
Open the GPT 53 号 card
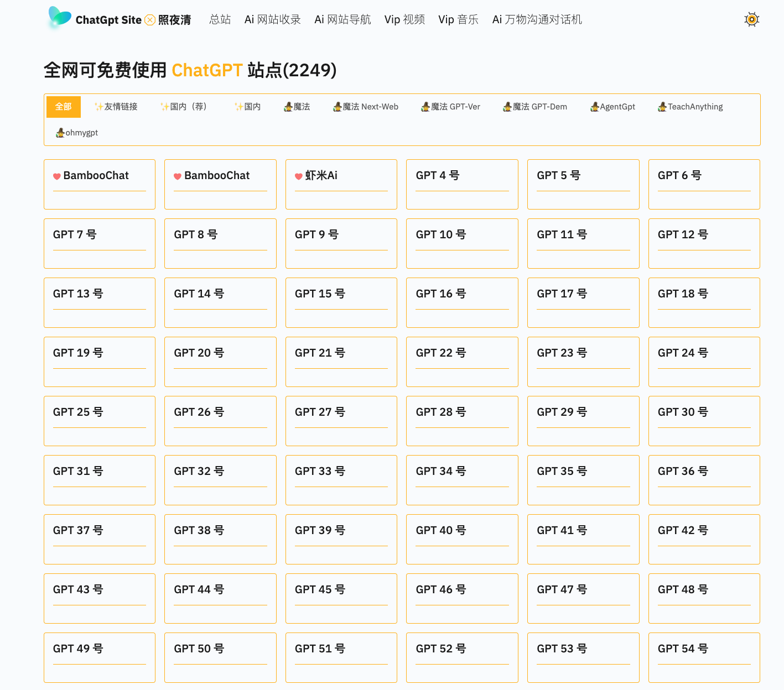point(583,657)
